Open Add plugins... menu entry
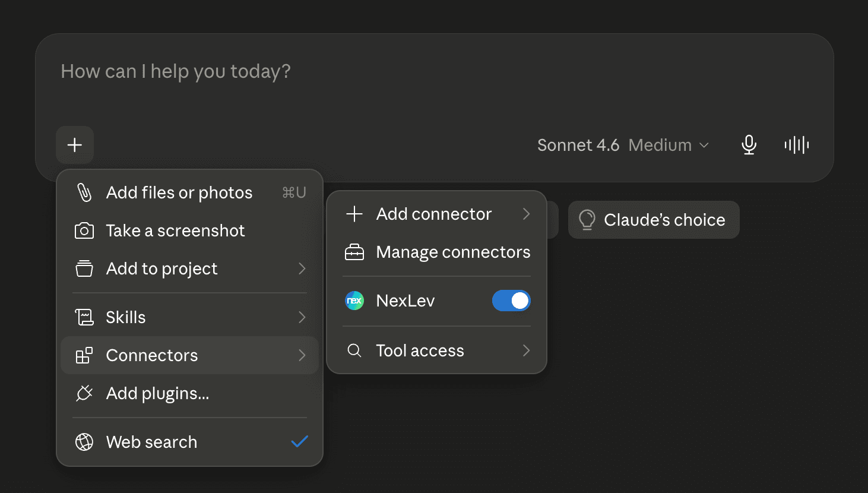868x493 pixels. click(189, 393)
